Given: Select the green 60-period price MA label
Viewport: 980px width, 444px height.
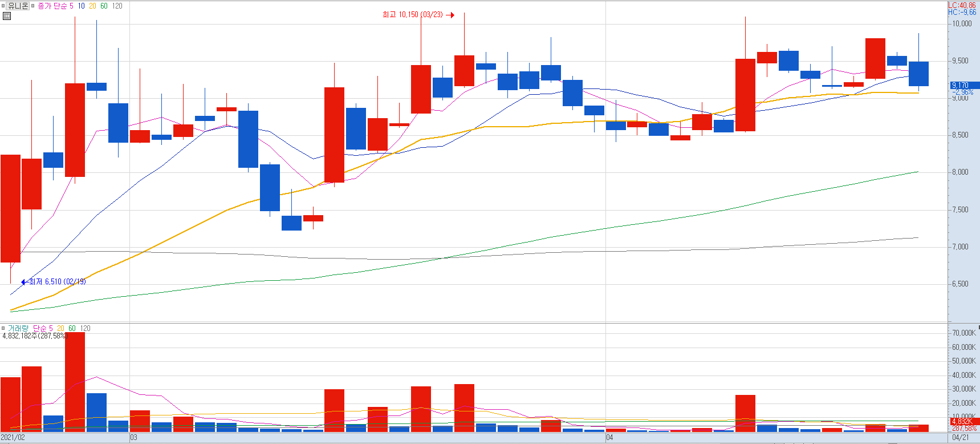Looking at the screenshot, I should [x=104, y=6].
